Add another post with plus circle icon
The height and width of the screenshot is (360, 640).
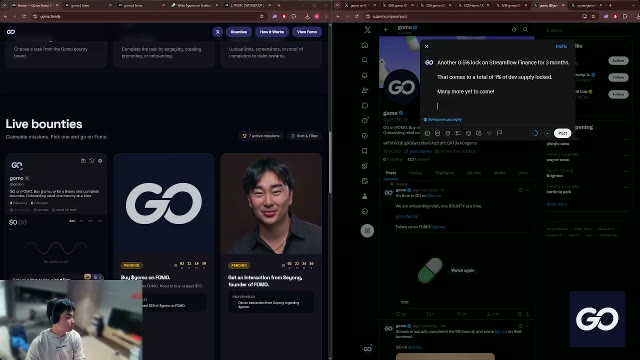[x=547, y=133]
